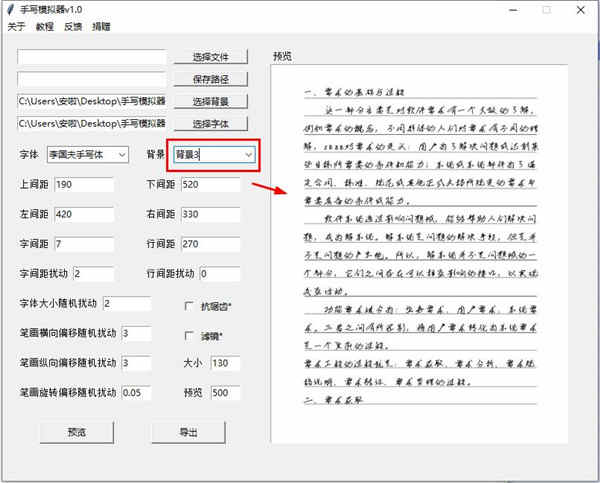600x483 pixels.
Task: Open the 关于 menu
Action: tap(16, 26)
